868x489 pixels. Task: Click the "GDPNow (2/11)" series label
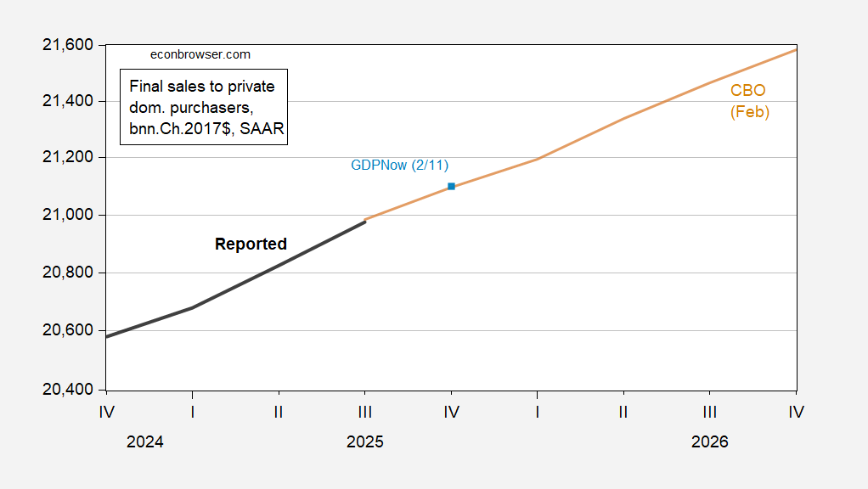pyautogui.click(x=399, y=165)
